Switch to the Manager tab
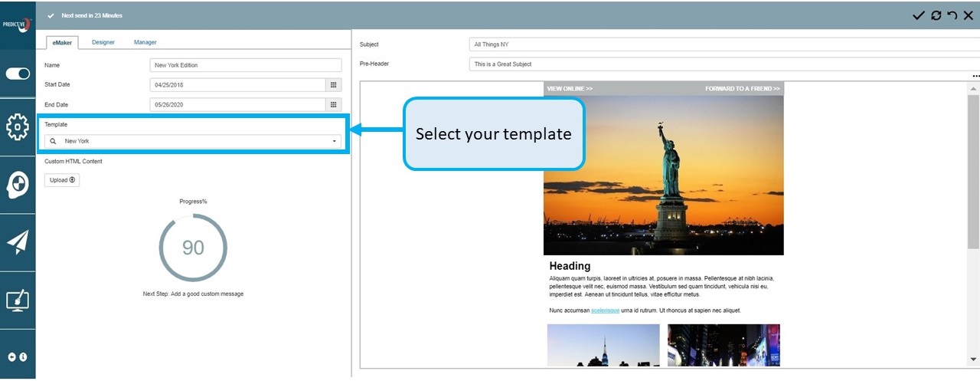 click(x=145, y=42)
